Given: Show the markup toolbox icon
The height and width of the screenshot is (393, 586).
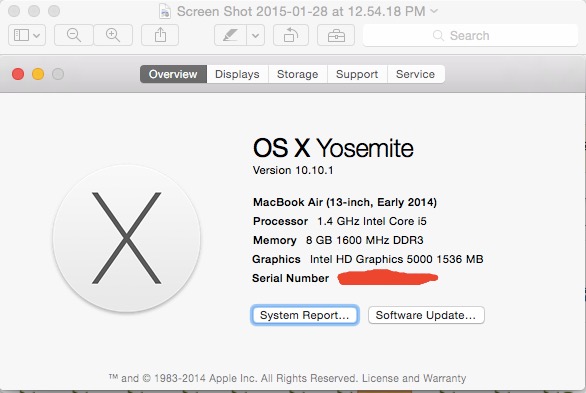Looking at the screenshot, I should tap(336, 35).
